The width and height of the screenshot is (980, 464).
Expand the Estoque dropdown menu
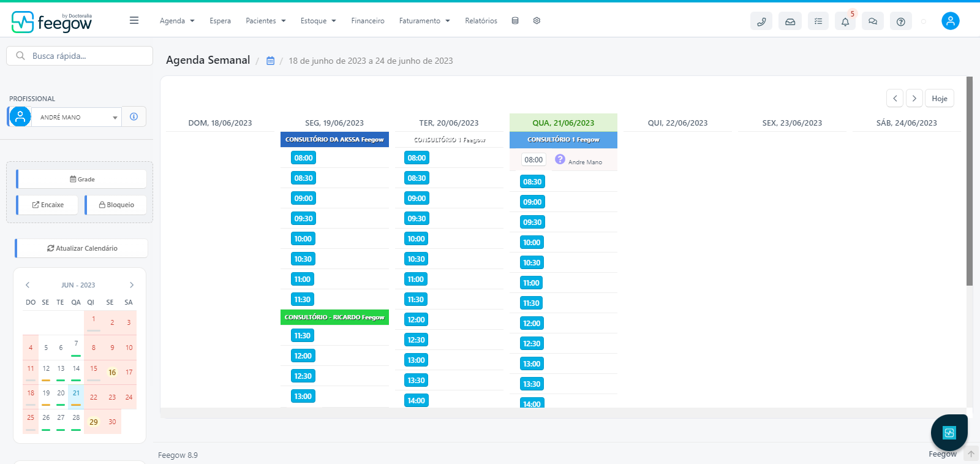tap(318, 21)
